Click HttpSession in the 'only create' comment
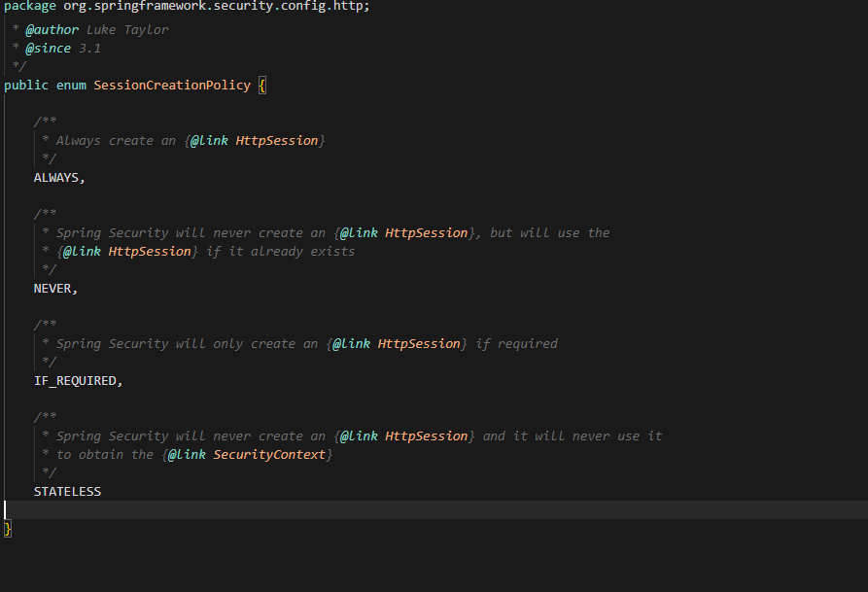This screenshot has width=868, height=592. point(419,344)
